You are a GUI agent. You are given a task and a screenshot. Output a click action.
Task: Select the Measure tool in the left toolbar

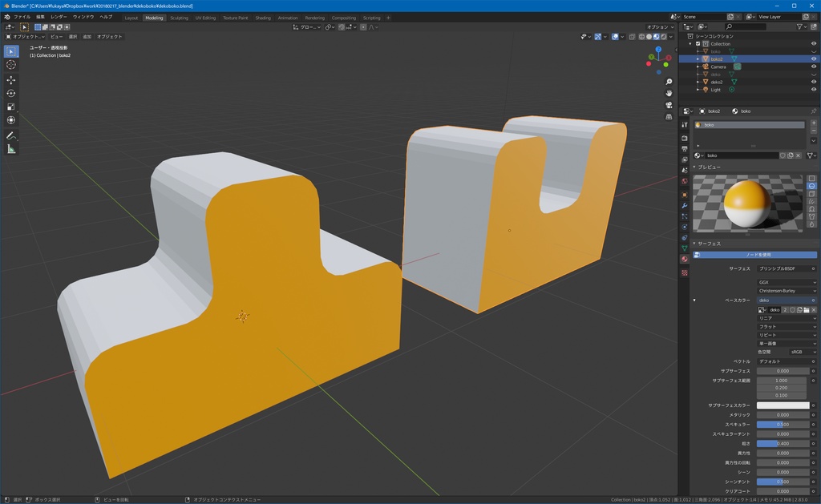click(10, 147)
